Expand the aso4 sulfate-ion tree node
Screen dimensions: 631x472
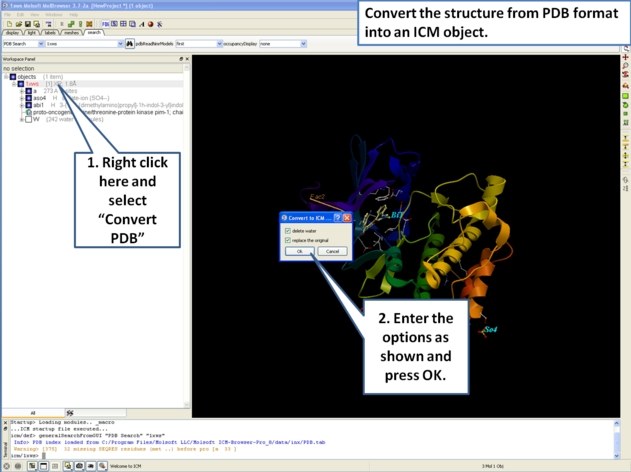tap(20, 98)
